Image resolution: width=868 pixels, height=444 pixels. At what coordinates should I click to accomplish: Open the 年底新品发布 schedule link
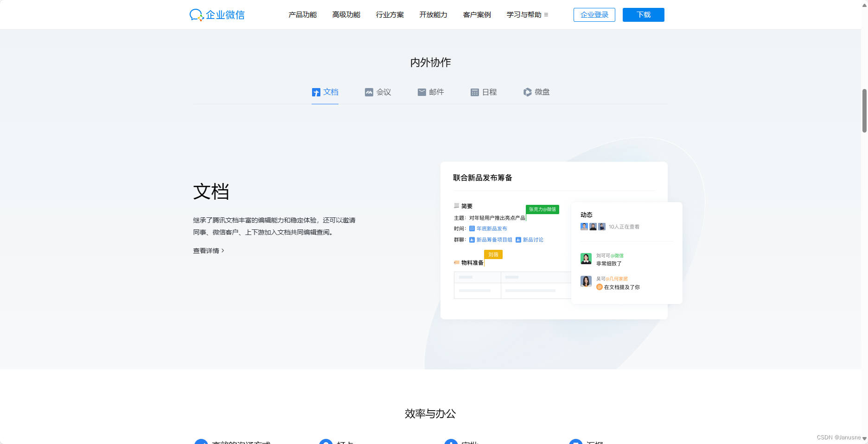492,228
